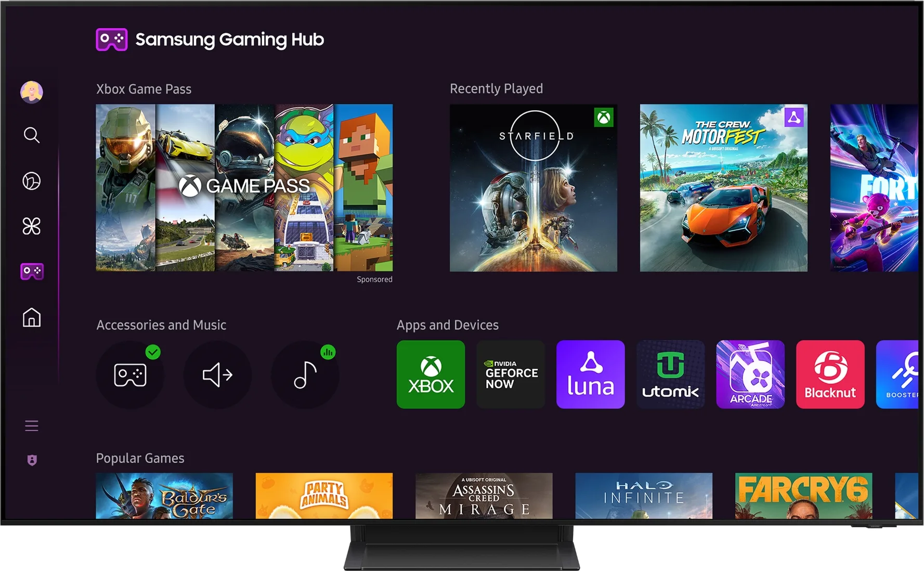924x571 pixels.
Task: Open the Daily+ four-petal sidebar icon
Action: pos(32,226)
